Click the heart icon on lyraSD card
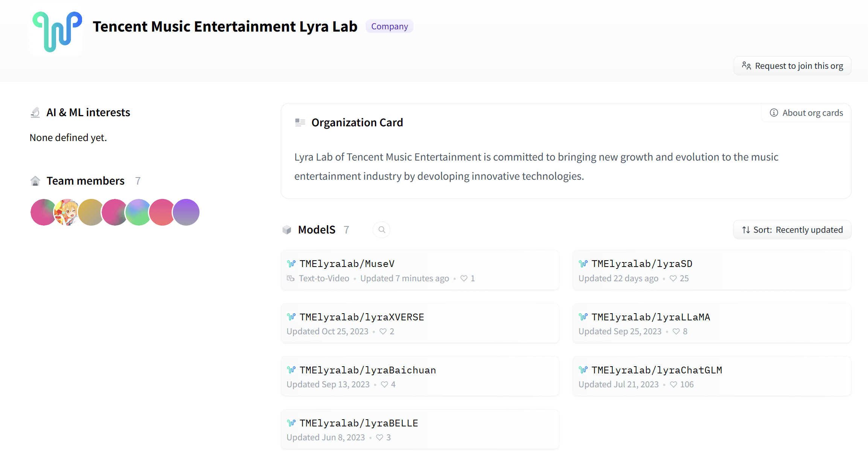Viewport: 868px width, 461px height. (x=673, y=278)
